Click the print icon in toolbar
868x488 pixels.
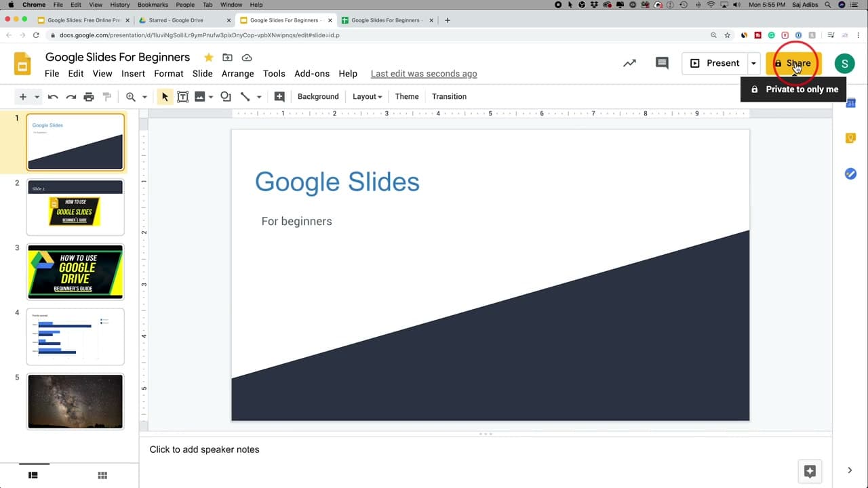88,97
